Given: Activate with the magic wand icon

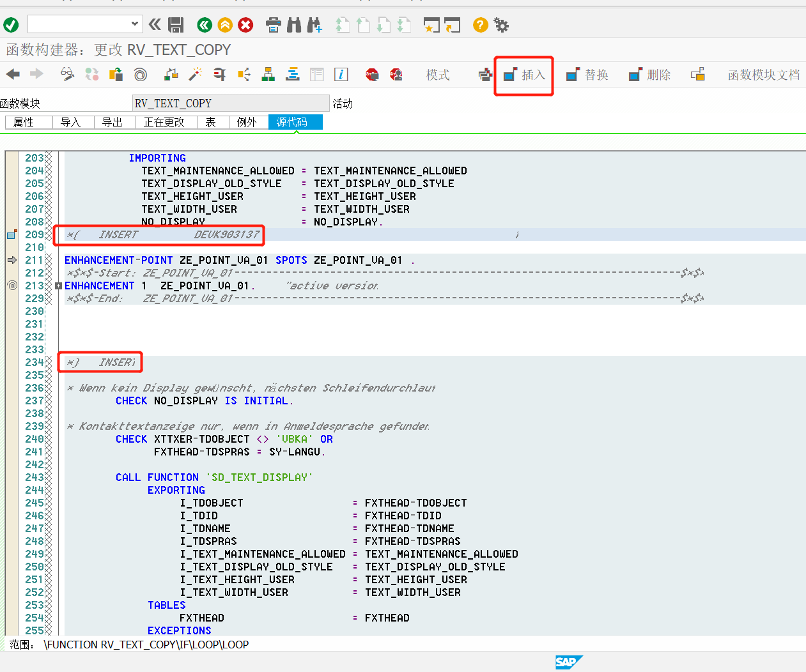Looking at the screenshot, I should pos(196,74).
